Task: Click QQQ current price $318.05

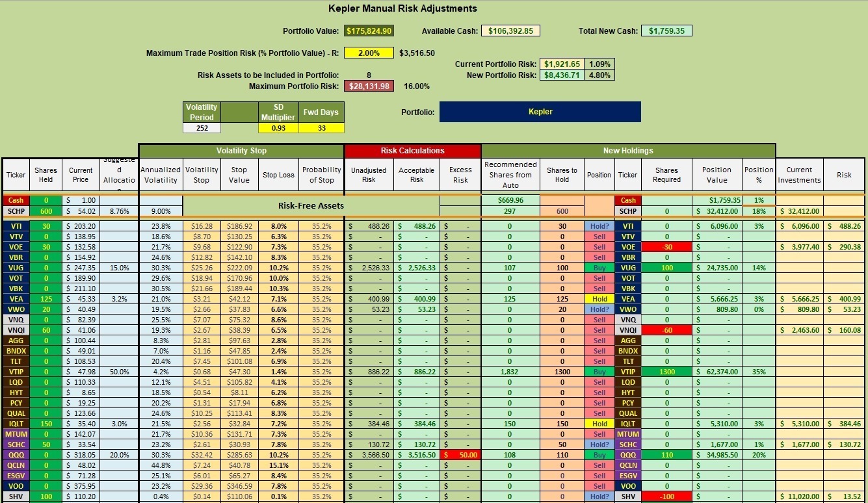Action: point(81,455)
